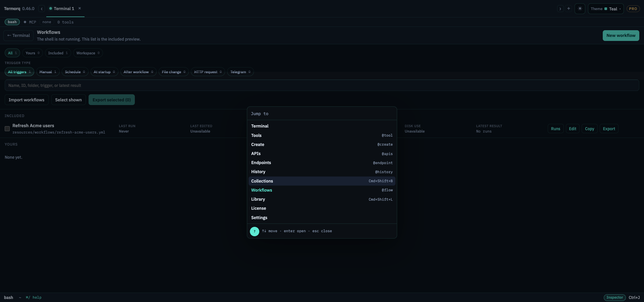Click the next tab chevron arrow
The height and width of the screenshot is (302, 644).
click(560, 9)
